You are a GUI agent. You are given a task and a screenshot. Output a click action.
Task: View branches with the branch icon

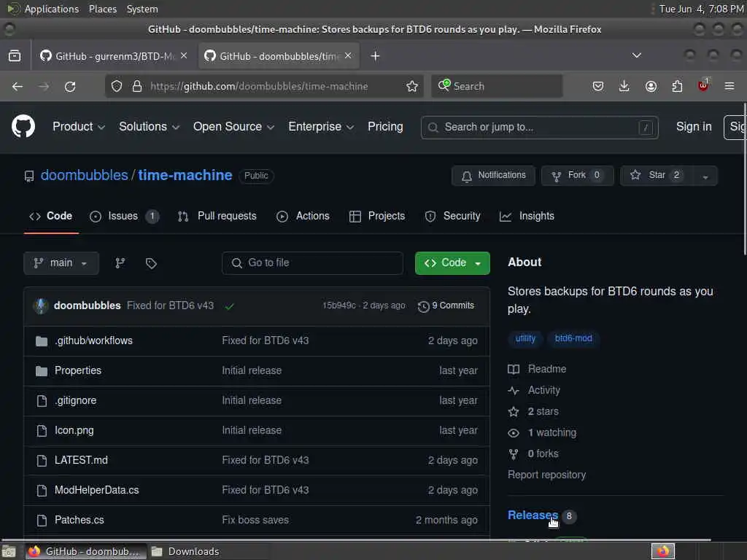coord(120,262)
